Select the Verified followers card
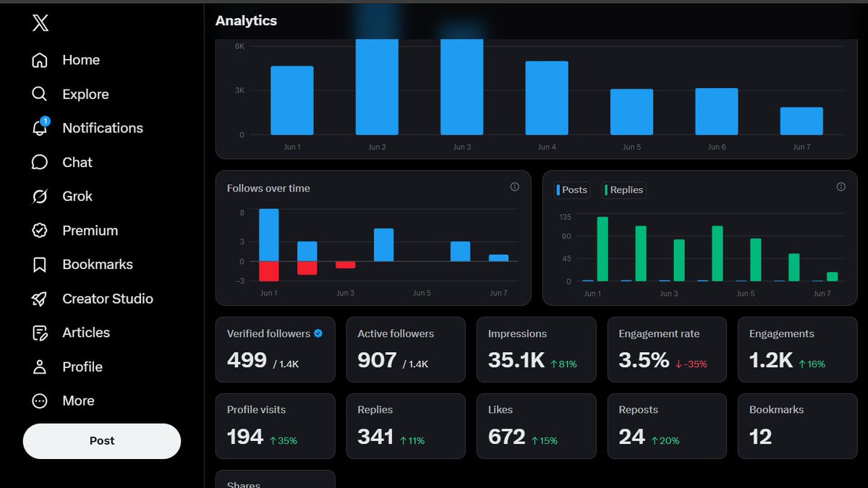 (x=276, y=349)
